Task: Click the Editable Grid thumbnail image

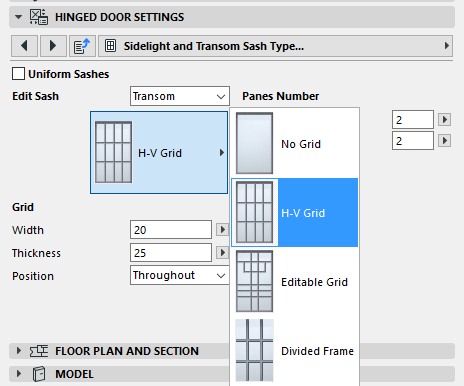Action: 254,281
